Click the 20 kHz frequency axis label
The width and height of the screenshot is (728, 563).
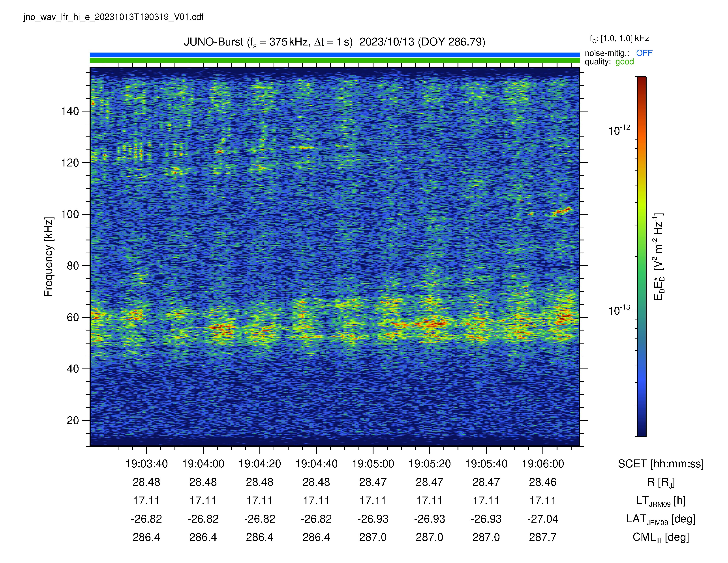[73, 420]
